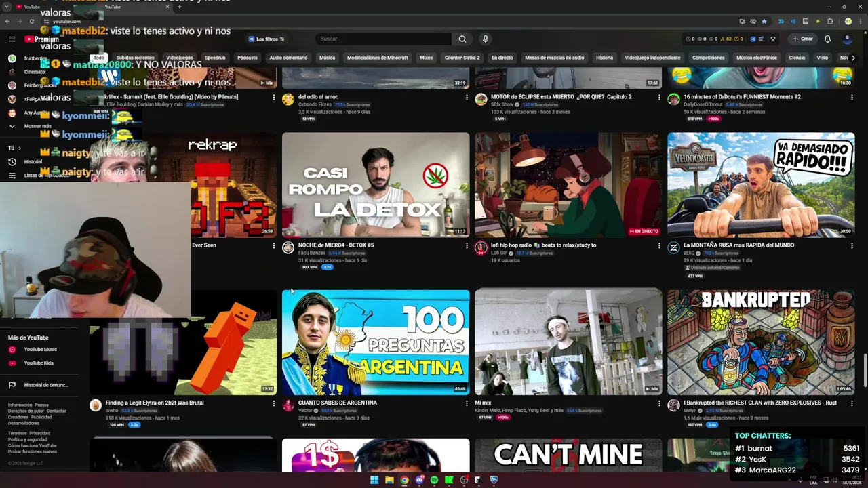
Task: Open Windows Start menu
Action: tap(374, 480)
